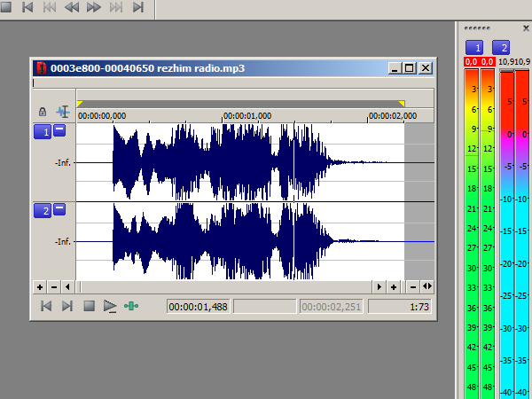Click the time zoom in plus button at bottom right
532x399 pixels.
(394, 287)
